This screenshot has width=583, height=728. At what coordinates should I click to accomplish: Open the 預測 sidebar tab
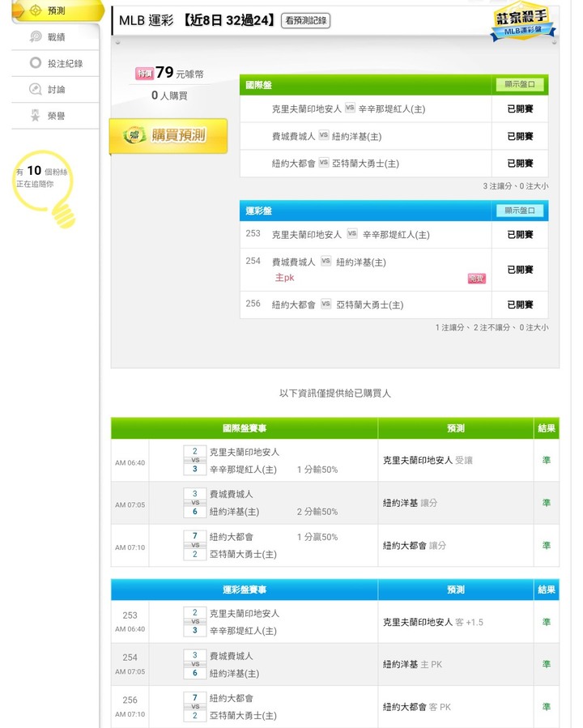coord(57,11)
